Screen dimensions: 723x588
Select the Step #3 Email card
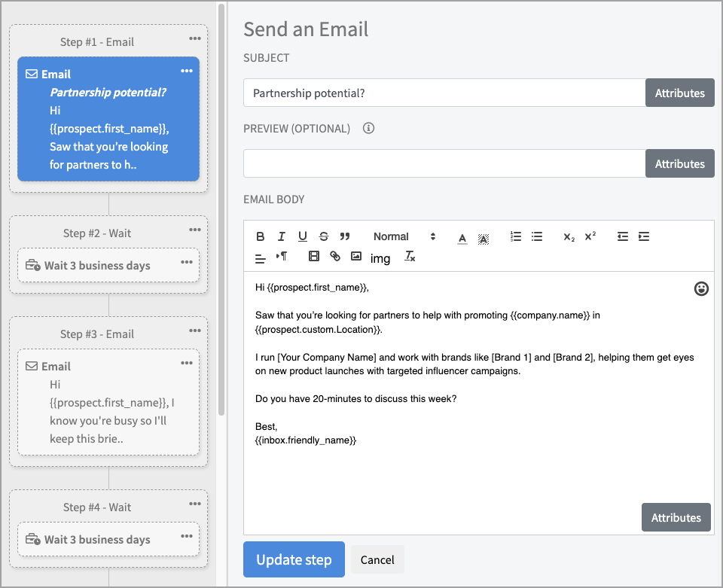coord(108,402)
